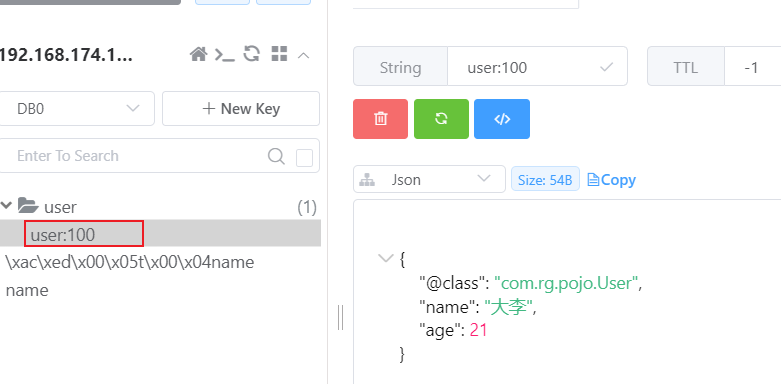This screenshot has width=781, height=384.
Task: Select the user:100 key
Action: 160,234
